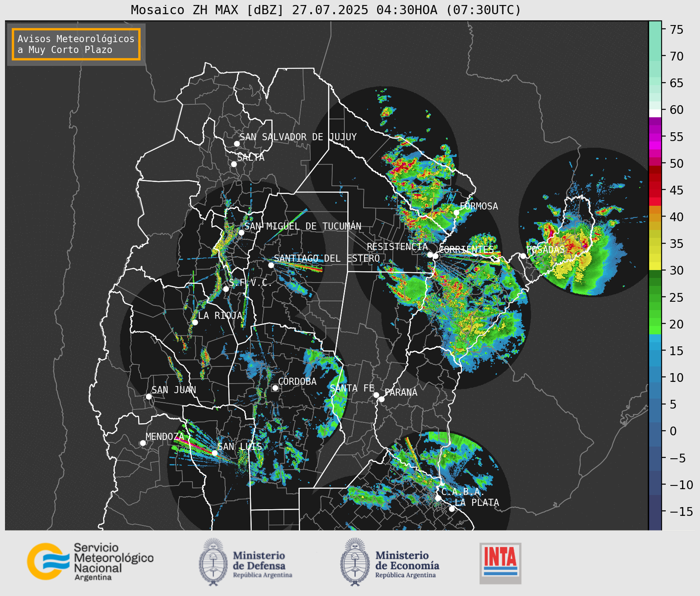The image size is (700, 596).
Task: Click the Ministerio de Defensa emblem
Action: [214, 562]
